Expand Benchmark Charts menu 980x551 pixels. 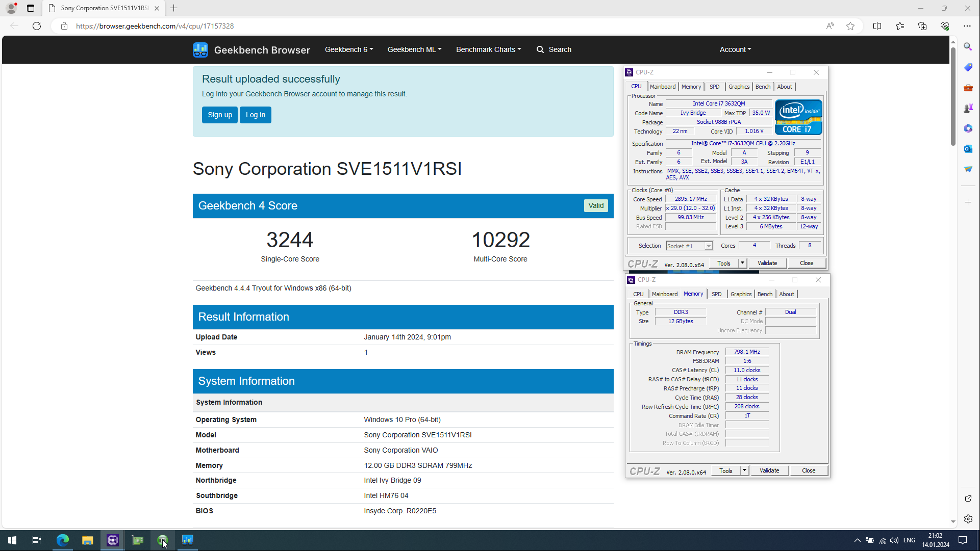click(489, 49)
